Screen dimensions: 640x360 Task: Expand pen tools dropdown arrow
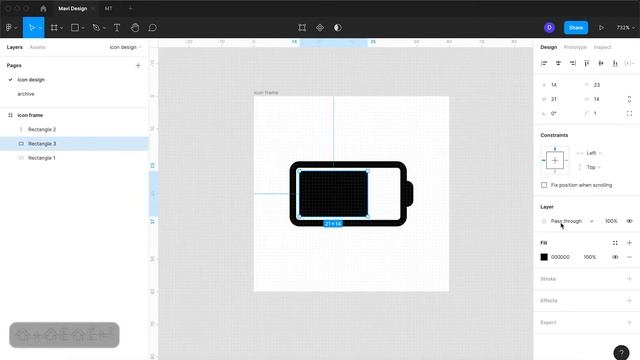tap(104, 28)
